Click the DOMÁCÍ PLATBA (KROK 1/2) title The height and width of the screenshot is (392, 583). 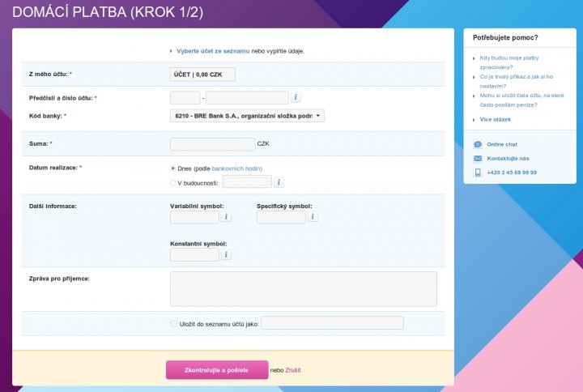click(108, 12)
